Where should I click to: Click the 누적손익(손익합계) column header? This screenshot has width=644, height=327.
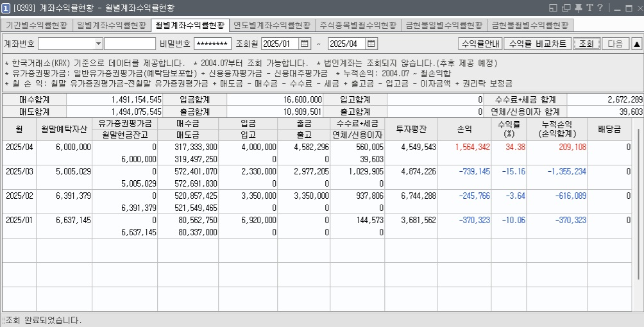tap(557, 129)
